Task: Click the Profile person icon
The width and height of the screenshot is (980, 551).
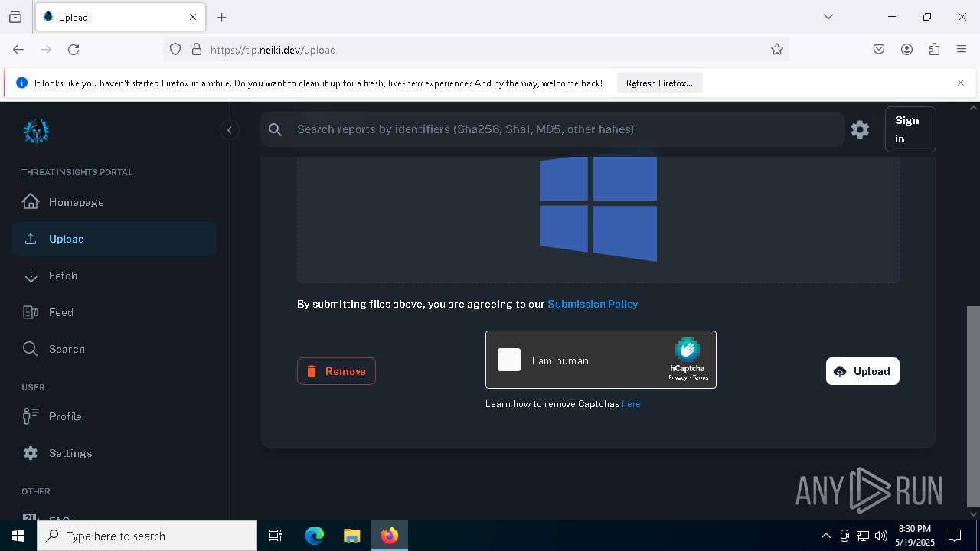Action: [x=31, y=416]
